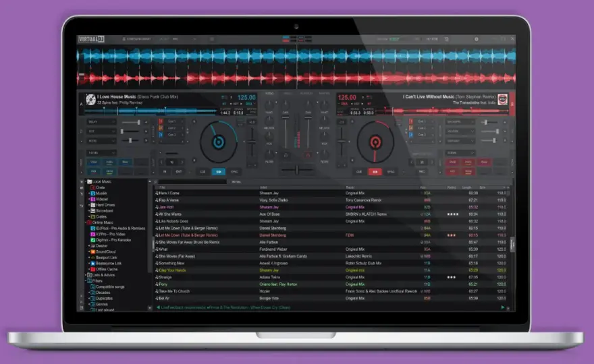Click the left deck pitch fader

pos(252,143)
